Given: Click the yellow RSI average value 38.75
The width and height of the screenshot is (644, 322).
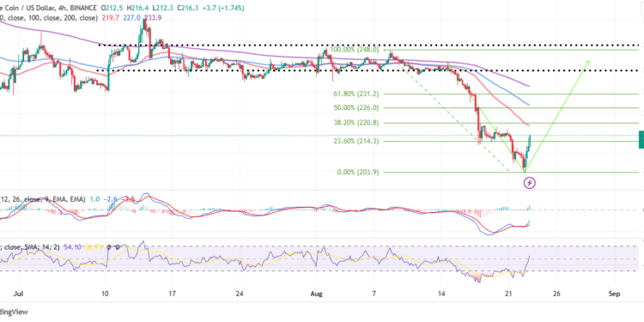Looking at the screenshot, I should tap(94, 247).
